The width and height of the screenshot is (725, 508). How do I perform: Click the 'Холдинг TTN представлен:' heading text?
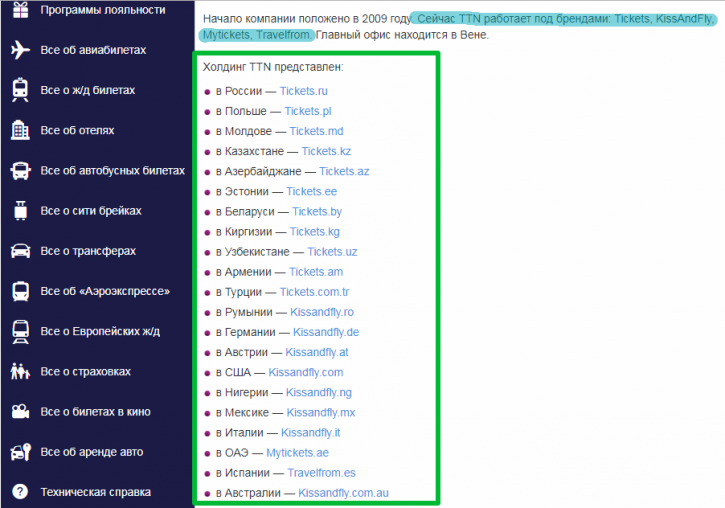pyautogui.click(x=273, y=67)
